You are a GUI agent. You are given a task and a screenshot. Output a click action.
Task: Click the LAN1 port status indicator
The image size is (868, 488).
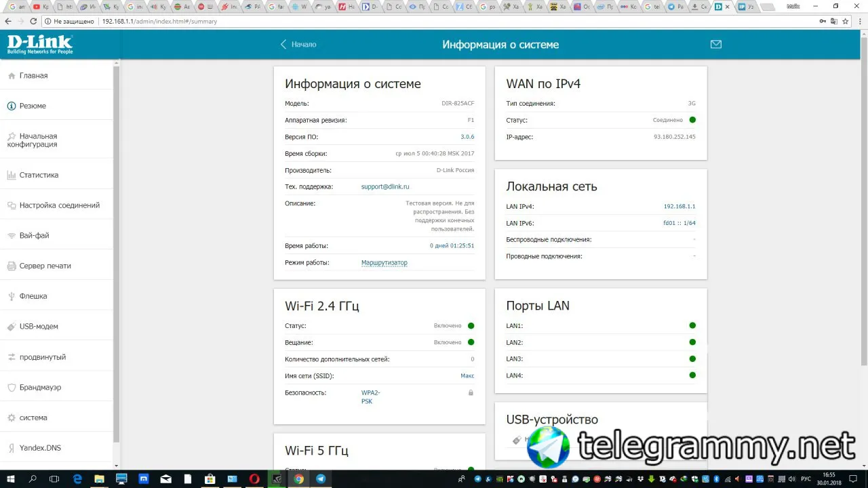pyautogui.click(x=692, y=326)
